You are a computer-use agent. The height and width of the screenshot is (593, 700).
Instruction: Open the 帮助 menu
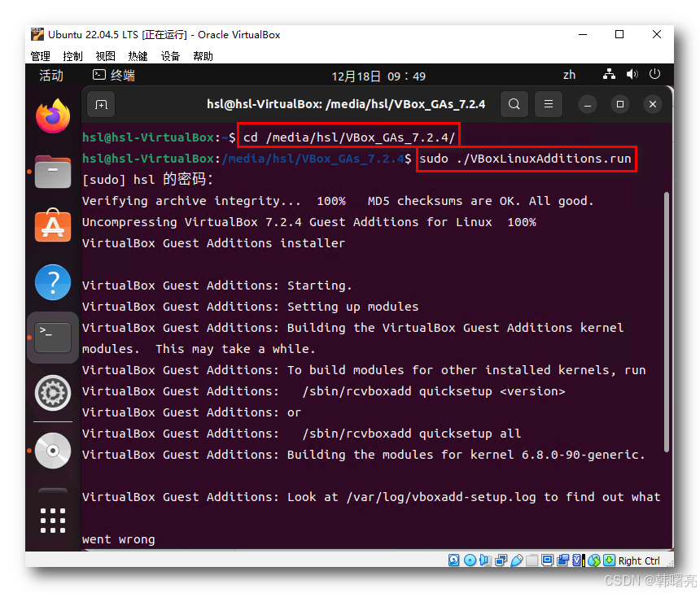203,56
